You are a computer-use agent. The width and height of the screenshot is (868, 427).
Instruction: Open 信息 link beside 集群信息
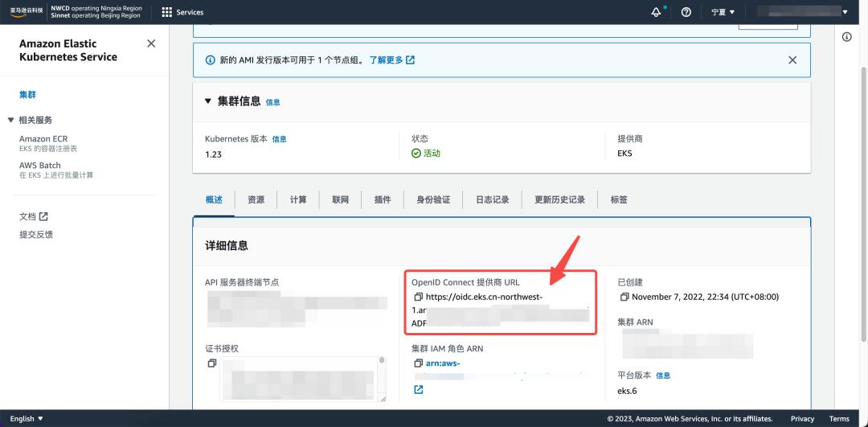coord(273,102)
